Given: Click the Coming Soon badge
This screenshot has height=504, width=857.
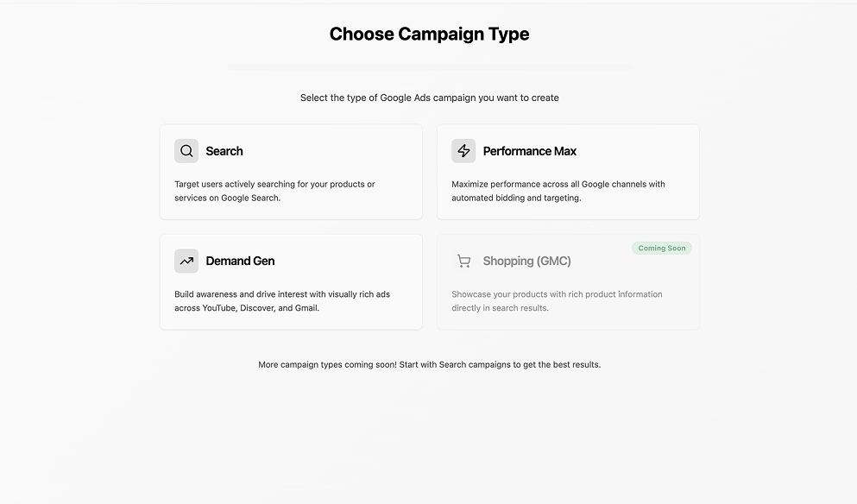Looking at the screenshot, I should [662, 249].
